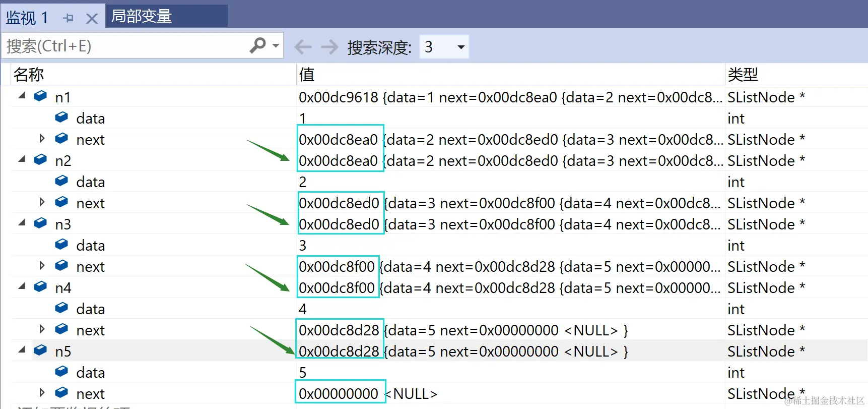This screenshot has width=868, height=409.
Task: Collapse the n1 node
Action: click(x=22, y=95)
